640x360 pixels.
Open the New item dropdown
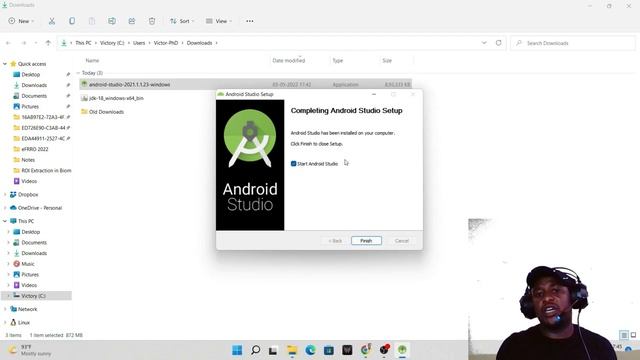pos(21,21)
